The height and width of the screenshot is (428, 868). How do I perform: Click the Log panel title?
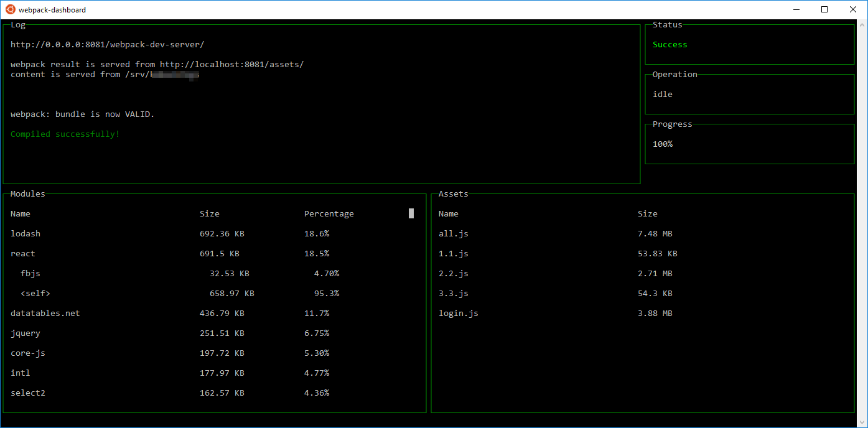tap(18, 25)
